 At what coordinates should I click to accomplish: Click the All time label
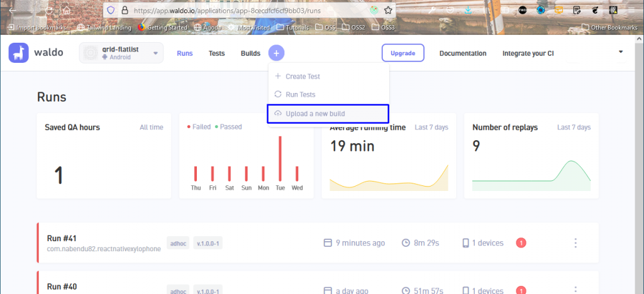151,127
